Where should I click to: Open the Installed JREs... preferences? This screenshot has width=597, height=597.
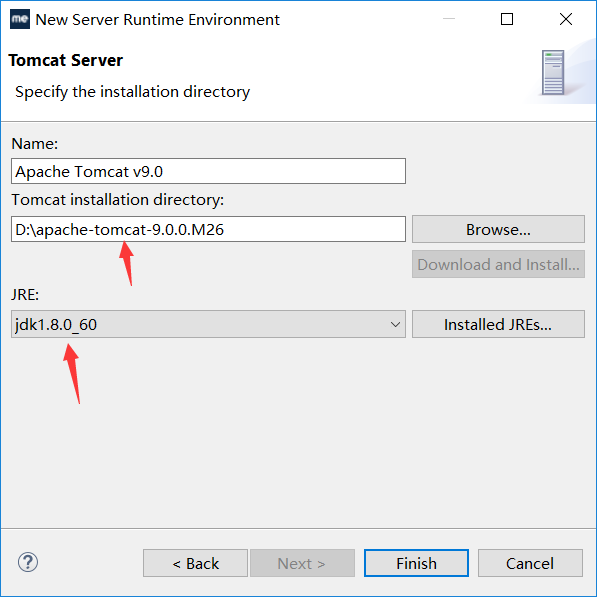click(x=498, y=324)
